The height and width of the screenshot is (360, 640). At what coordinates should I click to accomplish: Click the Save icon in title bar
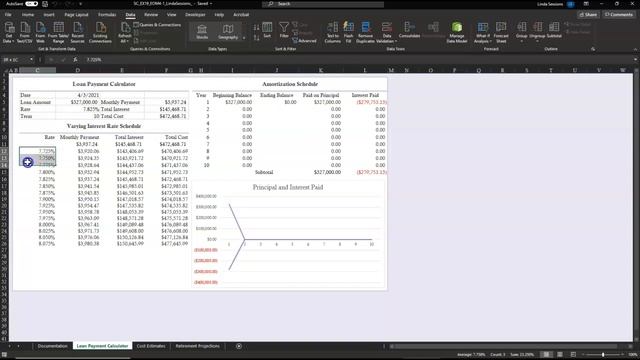45,4
